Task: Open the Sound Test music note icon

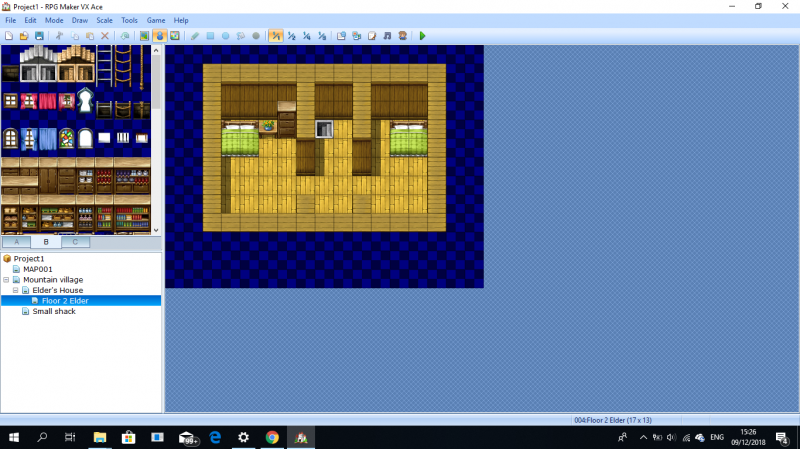Action: (x=387, y=36)
